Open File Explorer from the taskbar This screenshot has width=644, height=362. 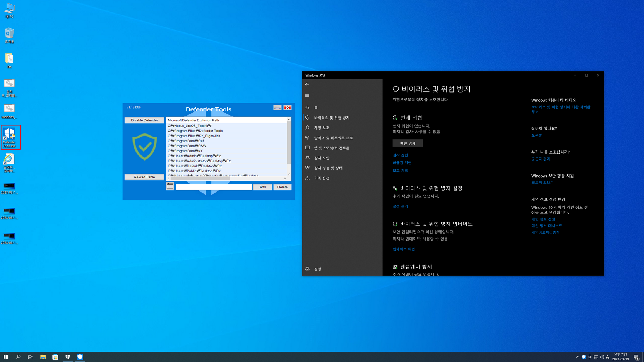coord(43,357)
